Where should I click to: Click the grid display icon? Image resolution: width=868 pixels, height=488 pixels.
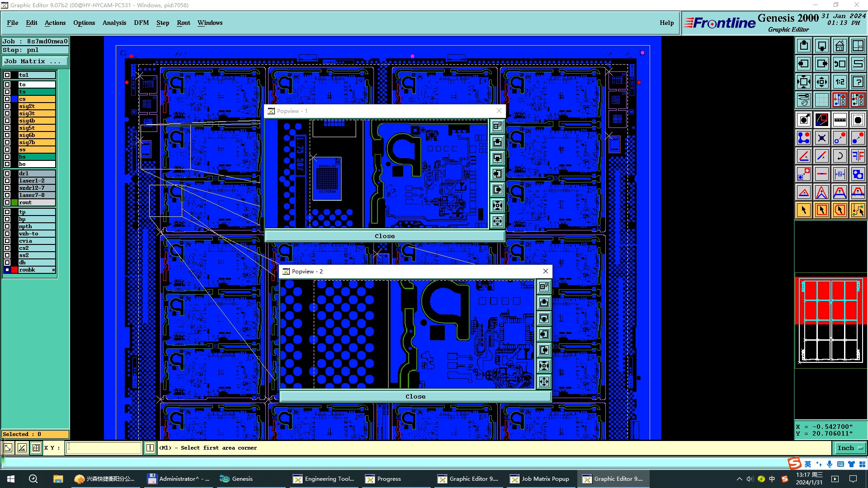[821, 100]
